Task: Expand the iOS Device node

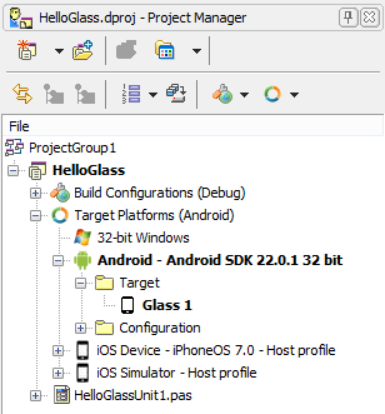Action: click(58, 351)
